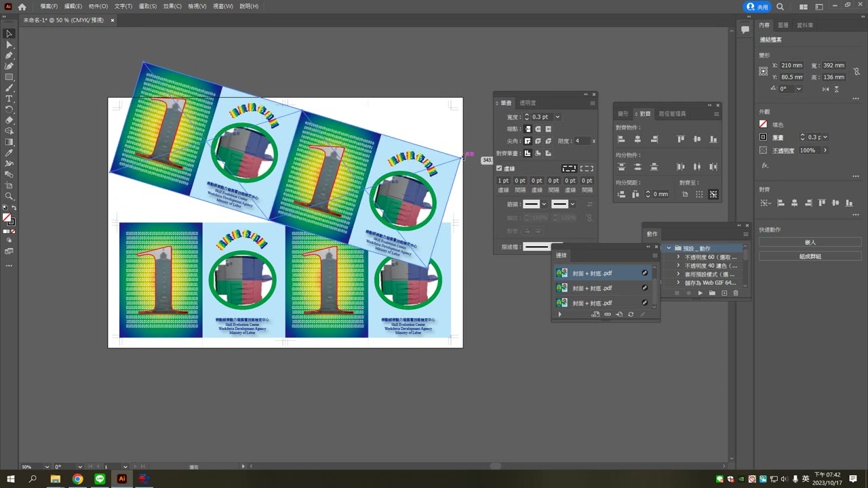
Task: Toggle the dashed line checkbox
Action: (x=499, y=169)
